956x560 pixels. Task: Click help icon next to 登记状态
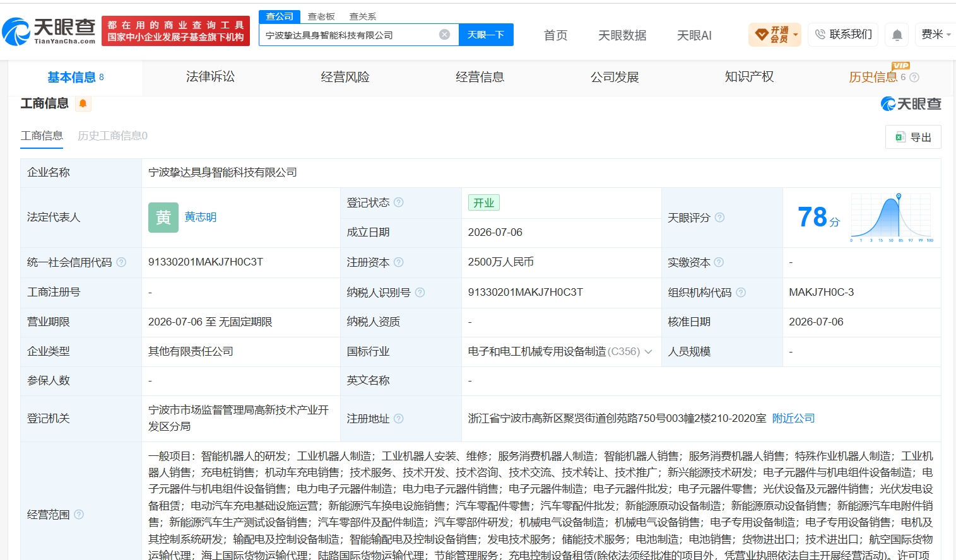click(399, 202)
